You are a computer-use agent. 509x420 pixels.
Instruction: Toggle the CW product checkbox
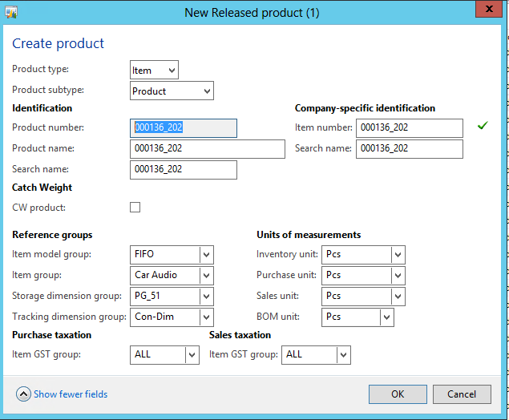point(135,208)
